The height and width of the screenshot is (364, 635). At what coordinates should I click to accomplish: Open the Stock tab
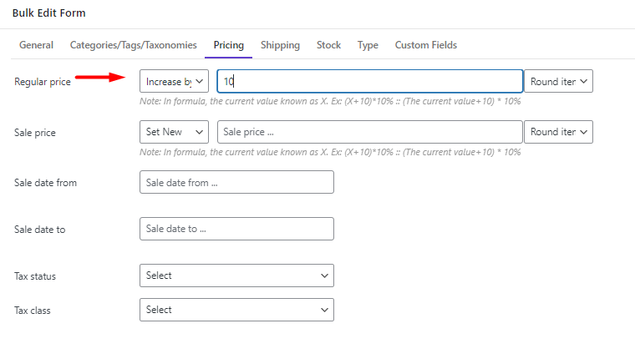[328, 45]
